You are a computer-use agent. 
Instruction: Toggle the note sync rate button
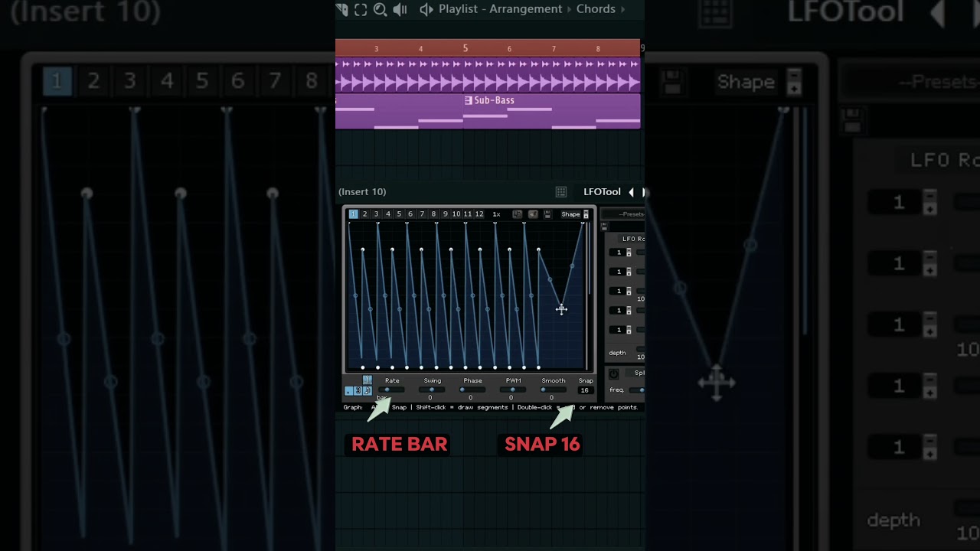pyautogui.click(x=367, y=390)
